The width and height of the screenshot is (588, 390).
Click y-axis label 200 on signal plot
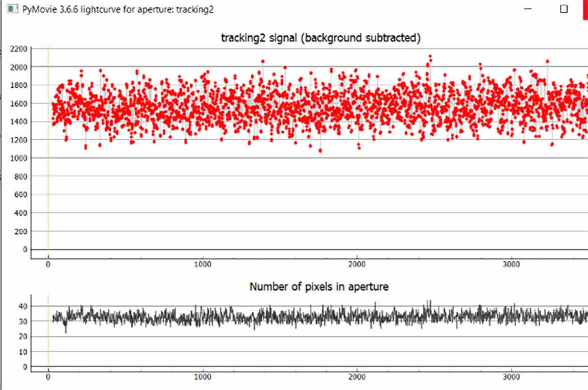pyautogui.click(x=20, y=231)
